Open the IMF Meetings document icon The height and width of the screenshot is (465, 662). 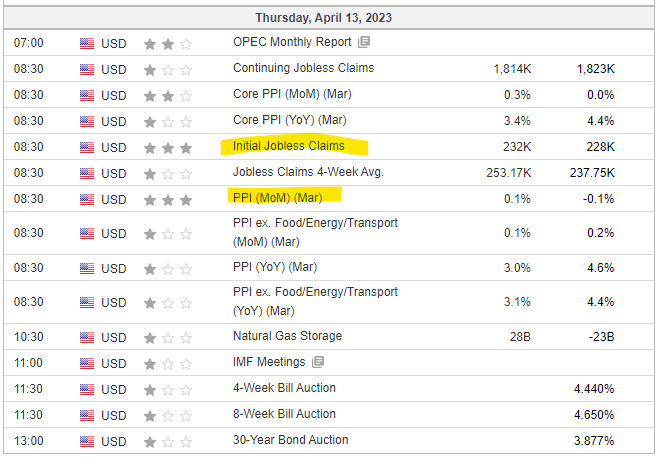pyautogui.click(x=318, y=362)
